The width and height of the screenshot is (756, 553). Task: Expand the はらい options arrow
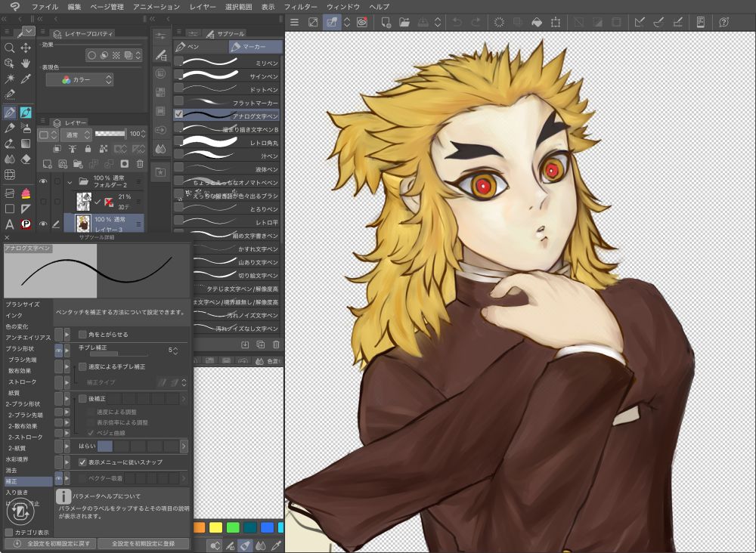coord(183,446)
